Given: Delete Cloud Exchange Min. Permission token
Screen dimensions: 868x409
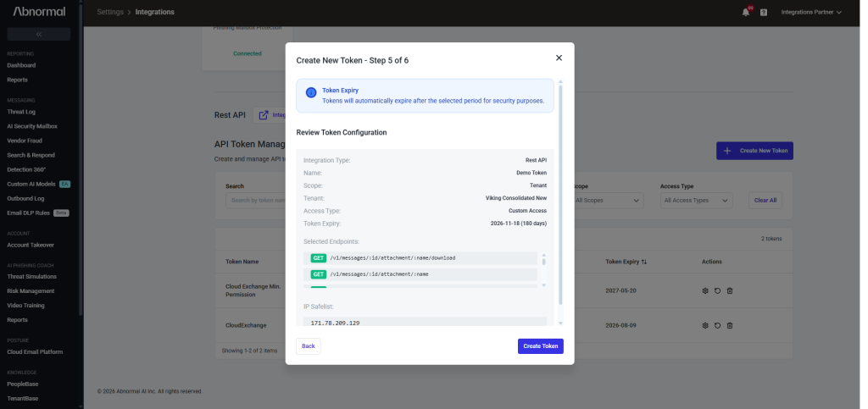Looking at the screenshot, I should pos(730,290).
